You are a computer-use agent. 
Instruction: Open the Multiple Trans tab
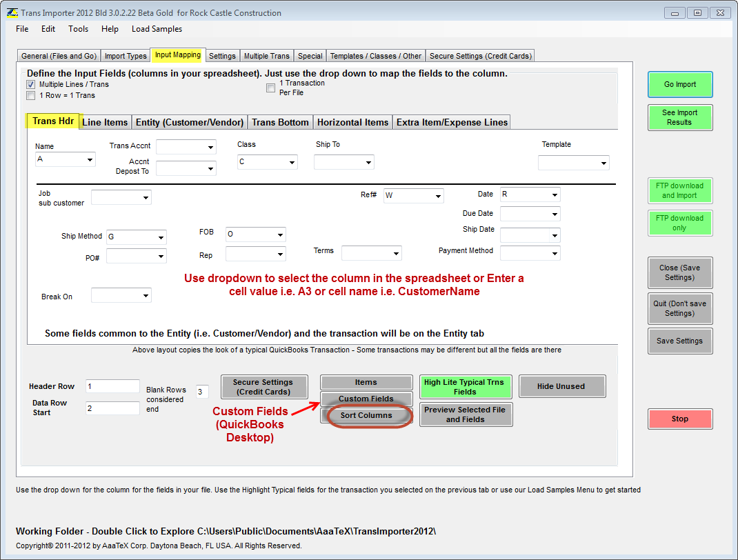[267, 56]
